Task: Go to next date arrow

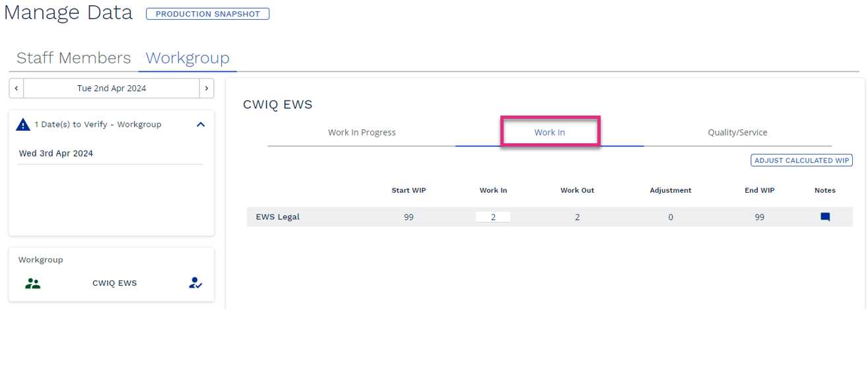Action: [x=207, y=88]
